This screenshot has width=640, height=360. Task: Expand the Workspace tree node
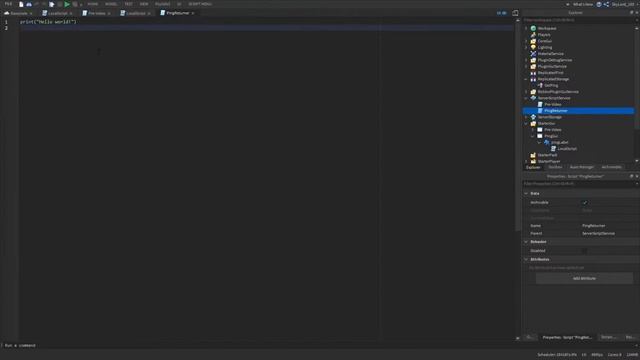tap(526, 28)
